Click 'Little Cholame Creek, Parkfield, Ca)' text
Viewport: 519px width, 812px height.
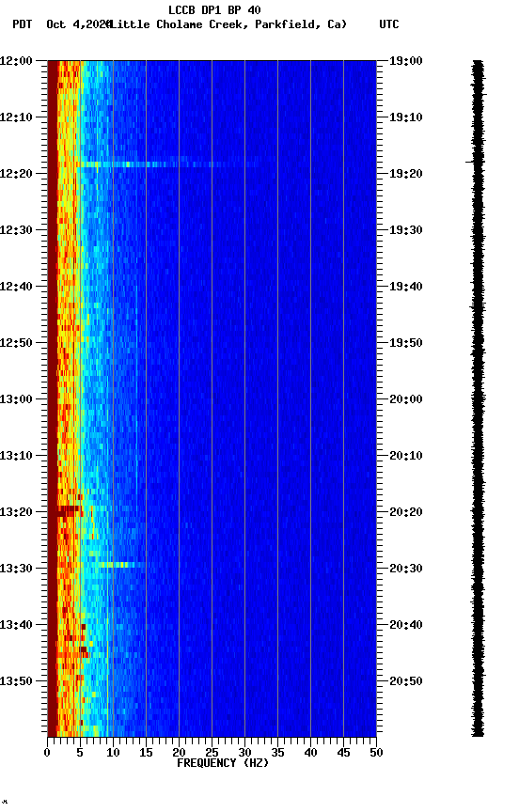click(228, 24)
